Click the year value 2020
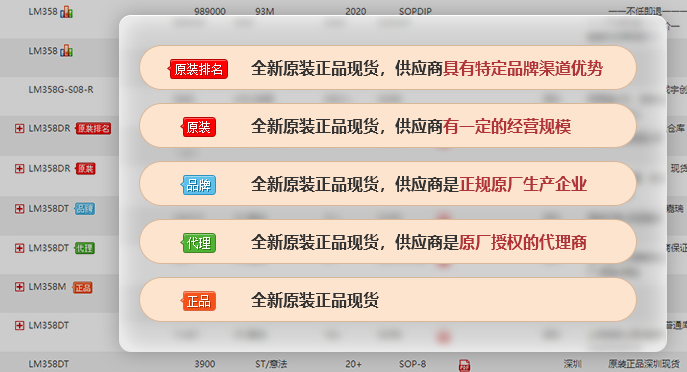 tap(355, 12)
